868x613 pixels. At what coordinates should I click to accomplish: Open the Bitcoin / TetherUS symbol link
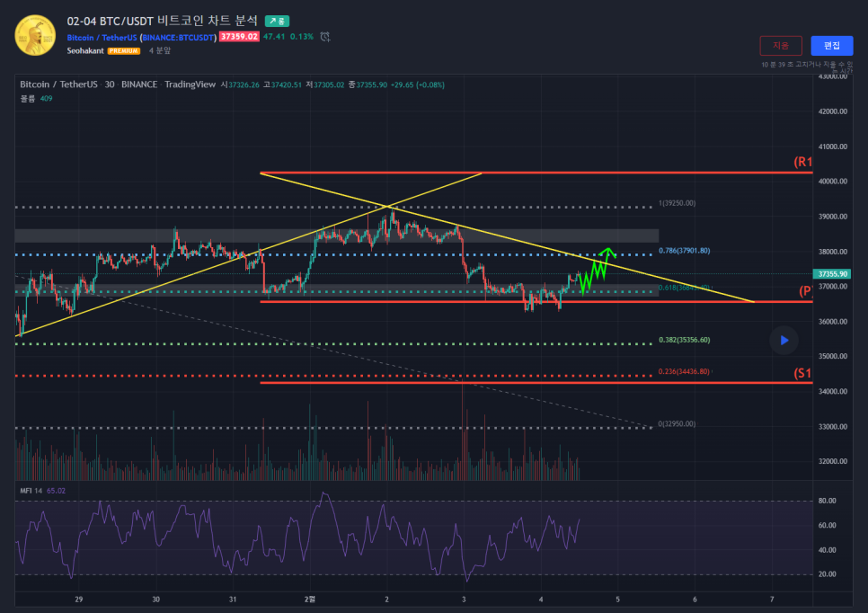[102, 37]
